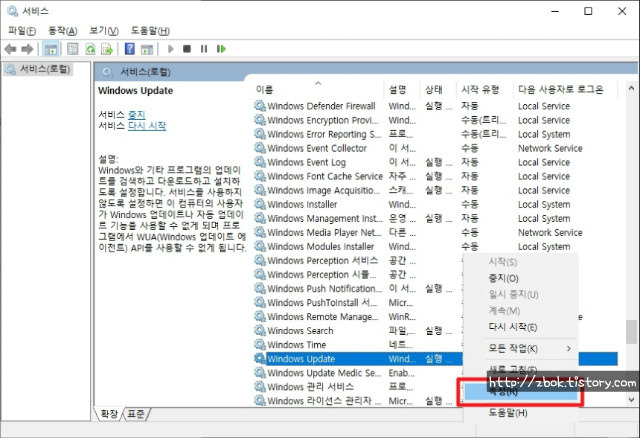Click the Windows Font Cache Service icon
Viewport: 640px width, 438px height.
click(260, 176)
